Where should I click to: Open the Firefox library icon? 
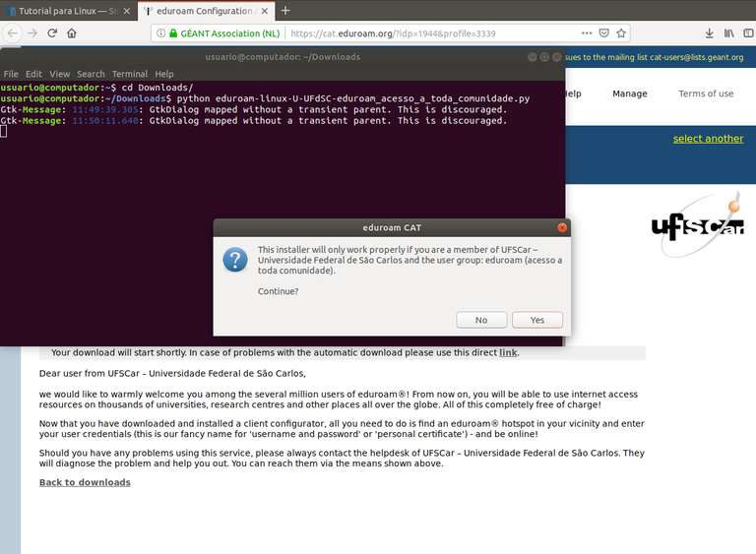tap(729, 33)
